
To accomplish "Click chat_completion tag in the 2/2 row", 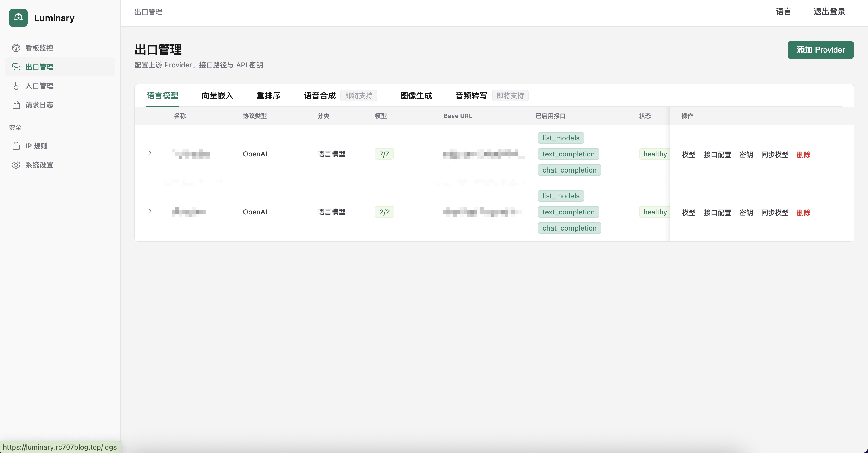I will click(x=569, y=228).
